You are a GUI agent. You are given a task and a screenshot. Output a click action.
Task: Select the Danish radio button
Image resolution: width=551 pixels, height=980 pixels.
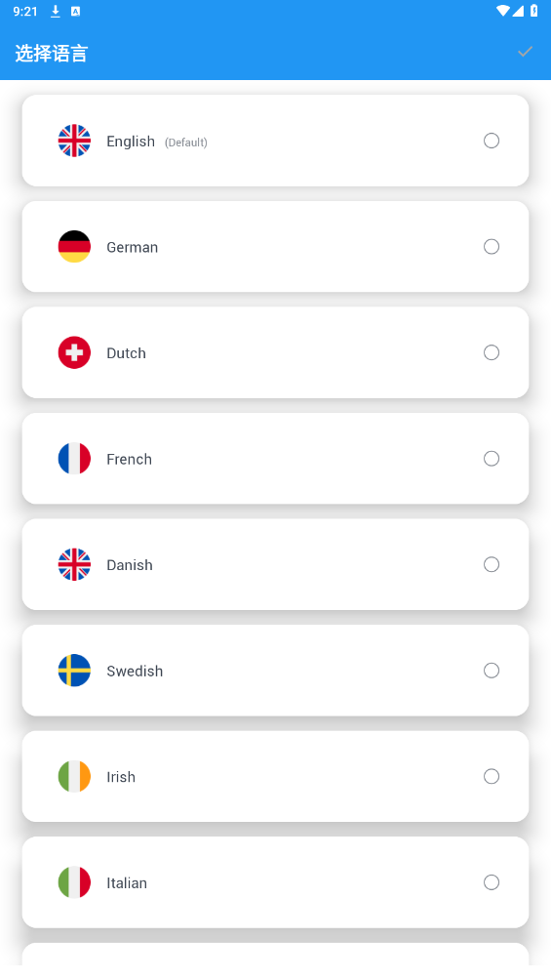coord(492,564)
